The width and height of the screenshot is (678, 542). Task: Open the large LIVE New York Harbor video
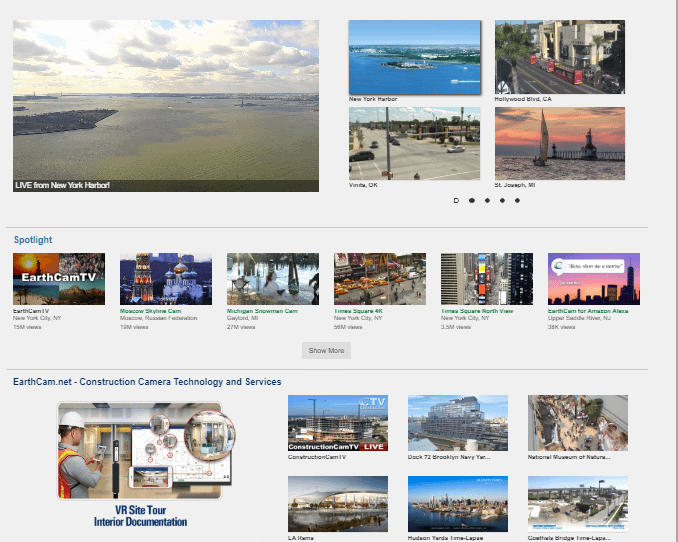click(166, 106)
